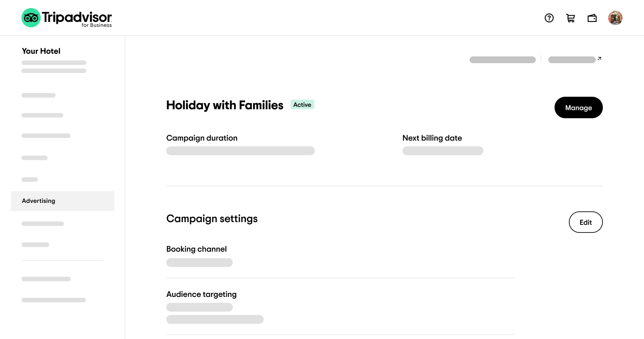The height and width of the screenshot is (339, 644).
Task: Click the Holiday with Families campaign title
Action: point(225,105)
